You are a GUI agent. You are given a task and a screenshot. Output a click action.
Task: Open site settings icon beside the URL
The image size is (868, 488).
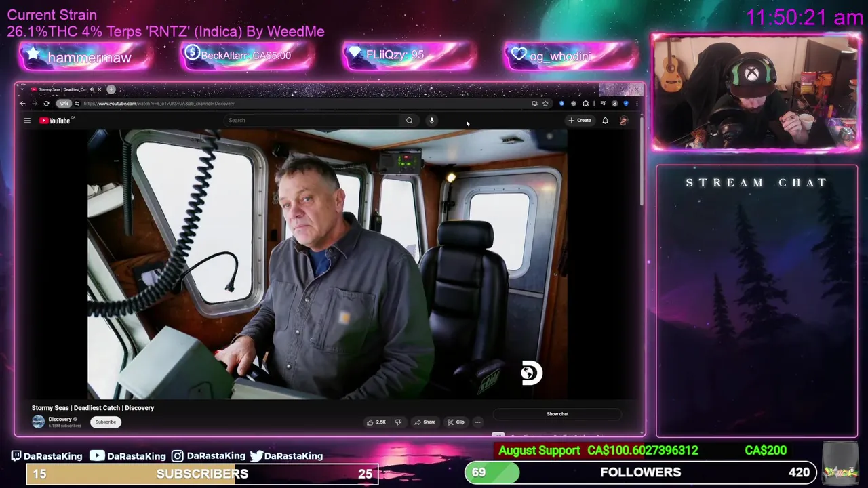click(77, 104)
